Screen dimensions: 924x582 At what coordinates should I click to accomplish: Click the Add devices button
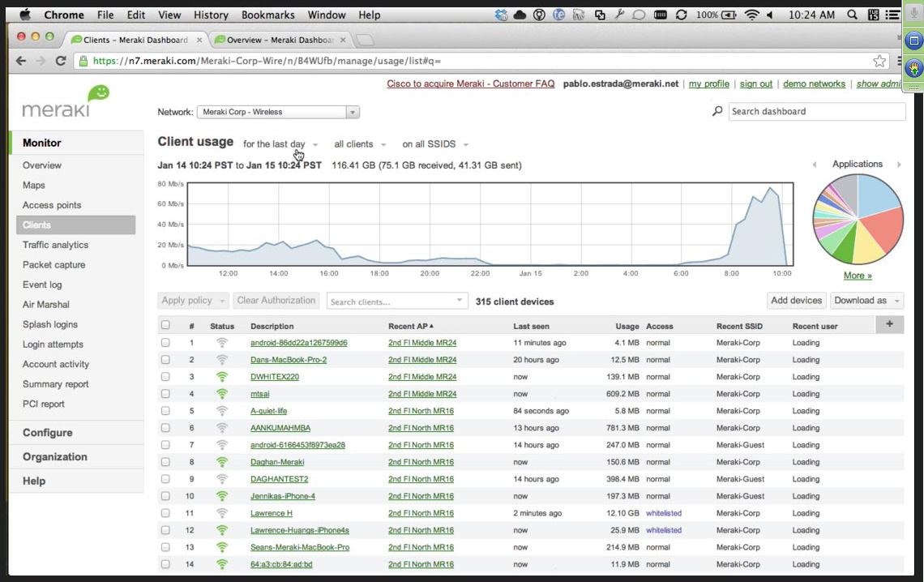tap(796, 301)
